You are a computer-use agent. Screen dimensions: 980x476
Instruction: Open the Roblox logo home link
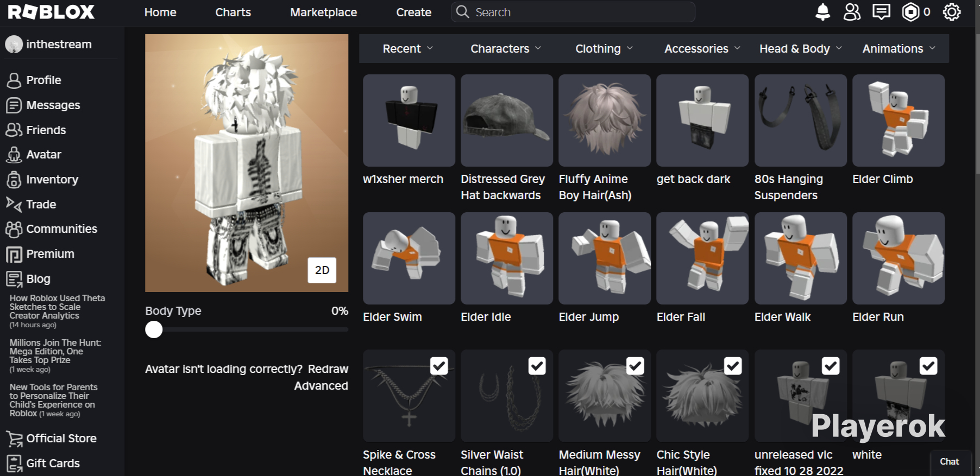click(51, 12)
